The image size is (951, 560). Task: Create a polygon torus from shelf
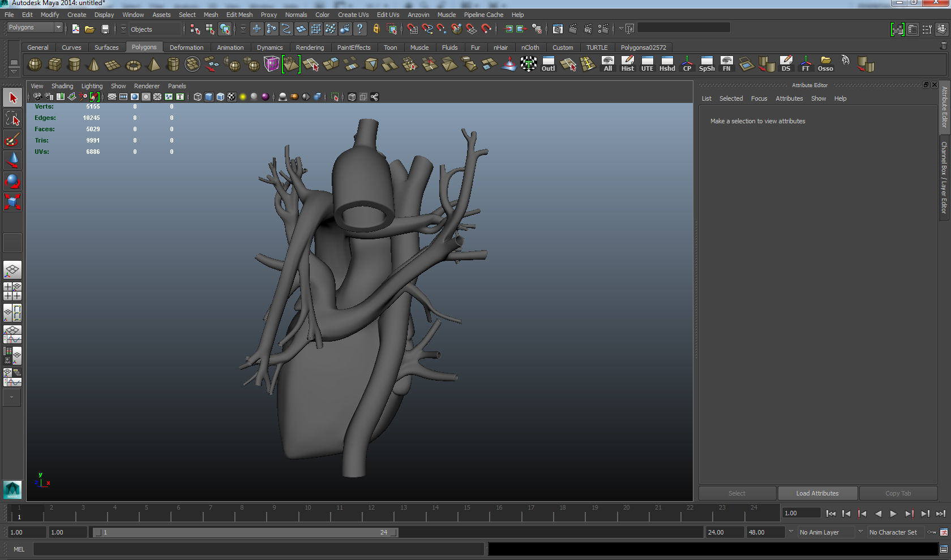pos(133,64)
